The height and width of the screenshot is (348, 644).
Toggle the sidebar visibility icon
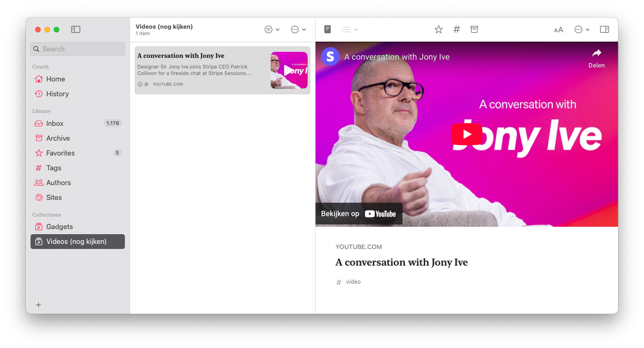click(x=76, y=30)
